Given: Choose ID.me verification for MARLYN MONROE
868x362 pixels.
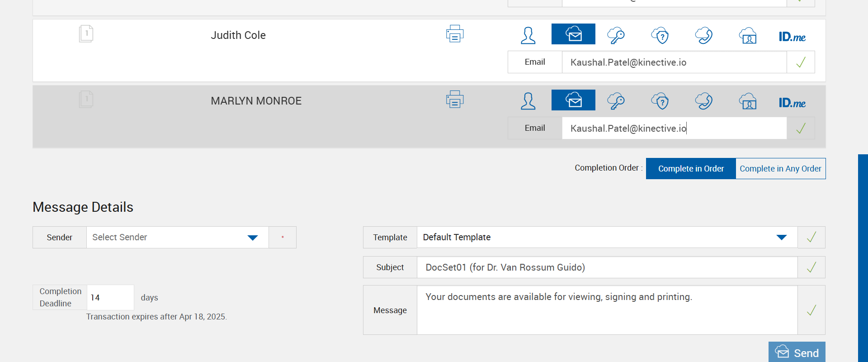Looking at the screenshot, I should [x=792, y=103].
